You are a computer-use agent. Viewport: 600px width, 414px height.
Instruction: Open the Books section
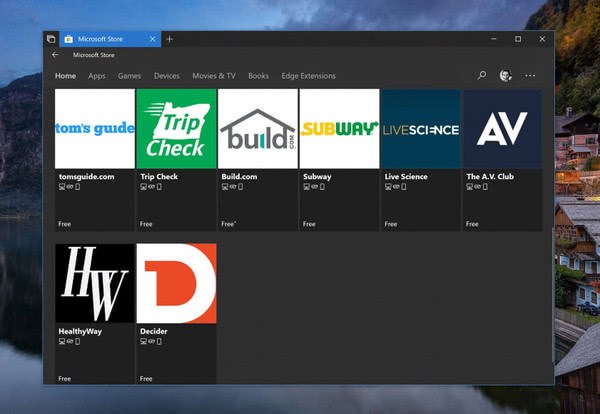[258, 76]
